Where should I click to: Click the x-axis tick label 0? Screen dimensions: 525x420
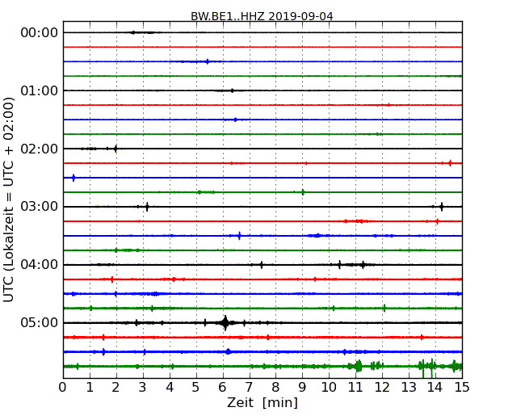[63, 388]
